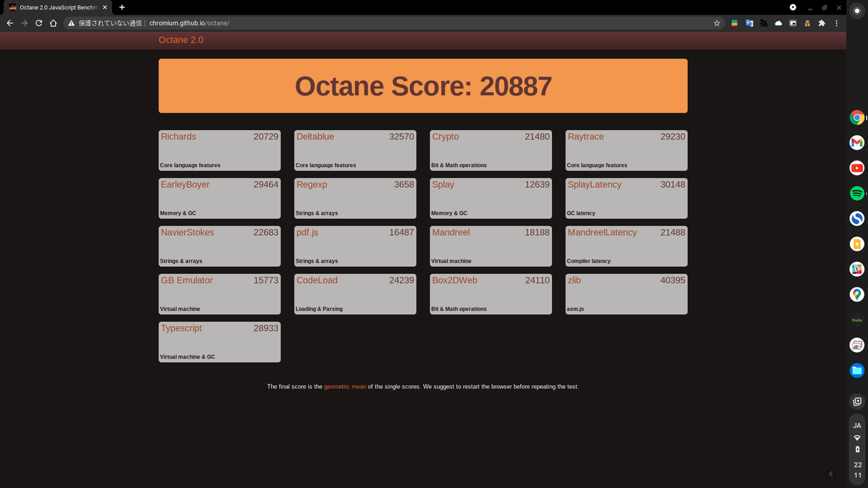This screenshot has height=488, width=868.
Task: Open the Chrome Web Store shelf icon
Action: (x=857, y=345)
